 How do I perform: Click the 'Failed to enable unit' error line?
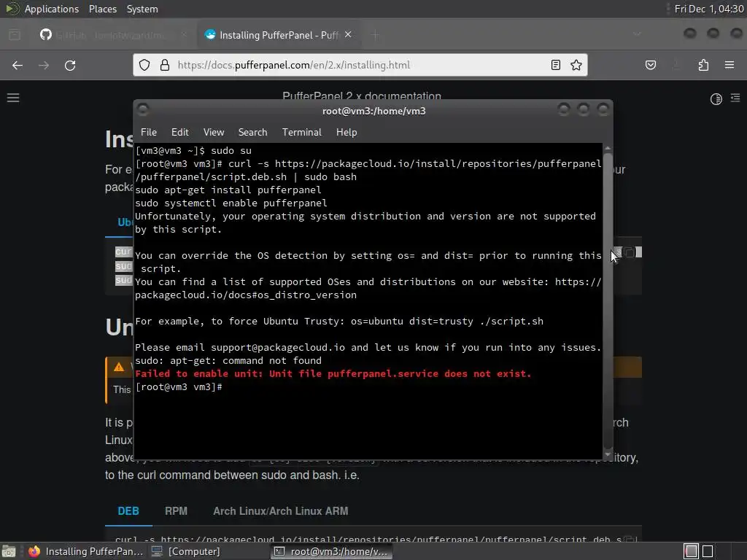click(x=333, y=374)
